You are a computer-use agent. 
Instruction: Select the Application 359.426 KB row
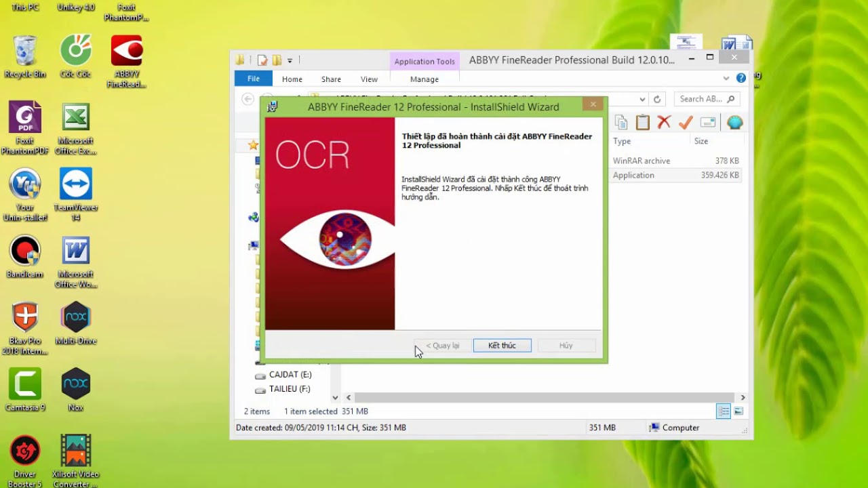676,175
